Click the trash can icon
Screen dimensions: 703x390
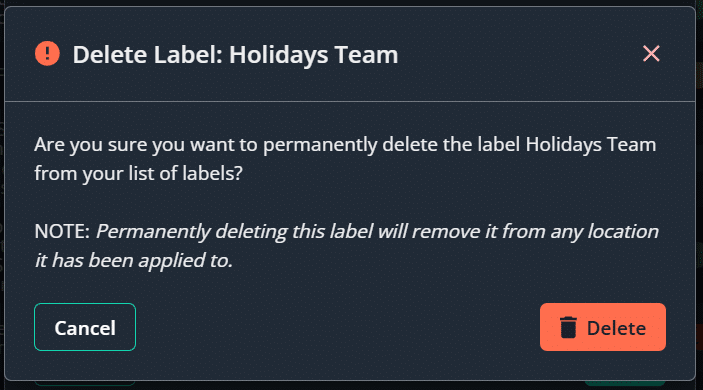(x=568, y=328)
